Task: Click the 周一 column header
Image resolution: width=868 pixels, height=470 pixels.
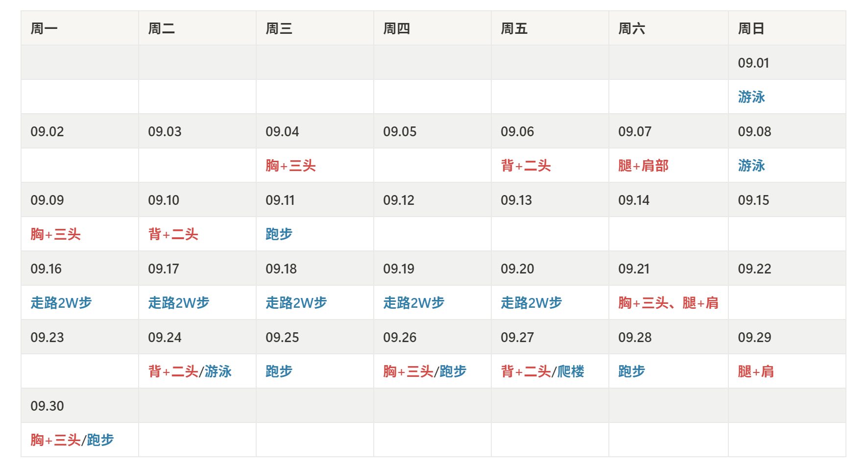Action: [x=80, y=28]
